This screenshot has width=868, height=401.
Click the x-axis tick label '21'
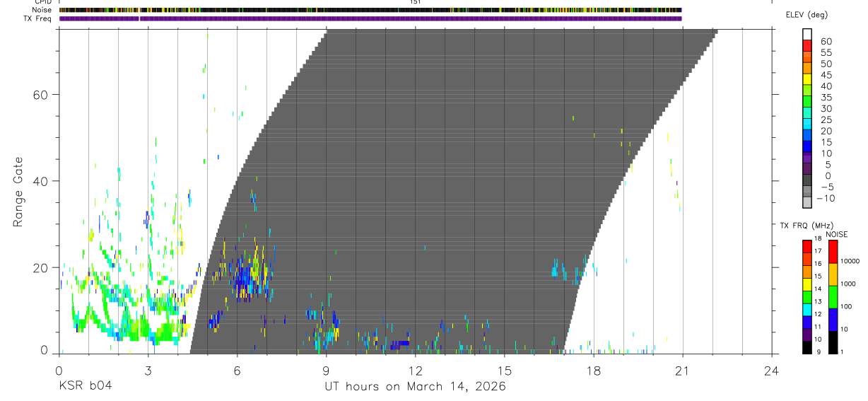[683, 370]
